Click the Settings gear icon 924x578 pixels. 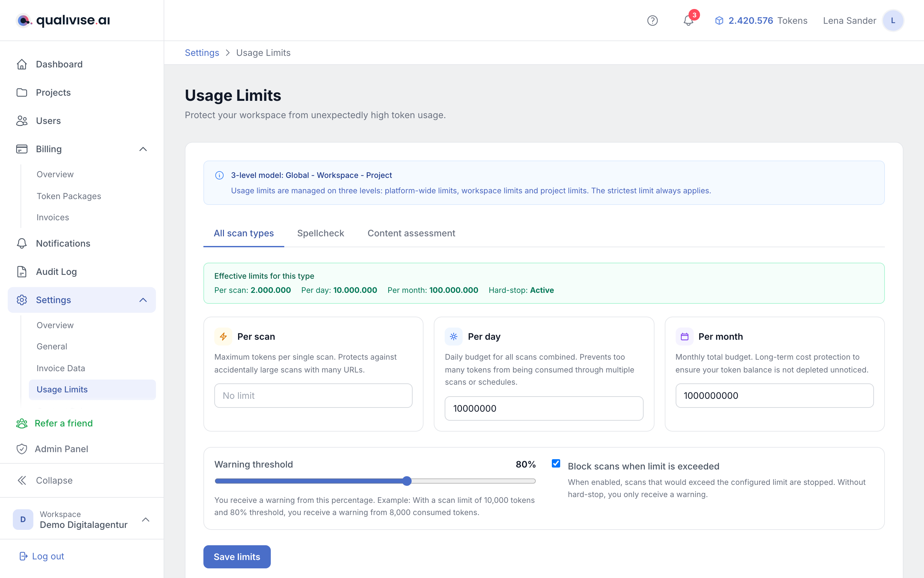pyautogui.click(x=22, y=300)
